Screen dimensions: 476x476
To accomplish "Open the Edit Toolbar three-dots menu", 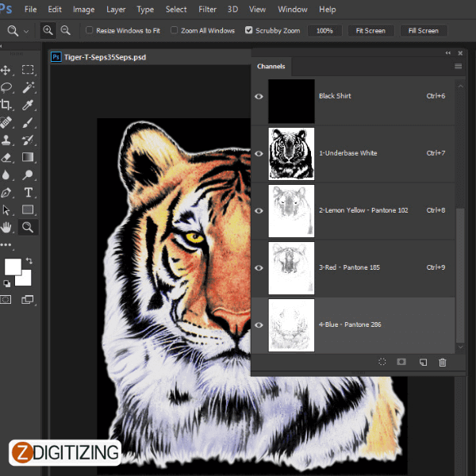I will [6, 244].
